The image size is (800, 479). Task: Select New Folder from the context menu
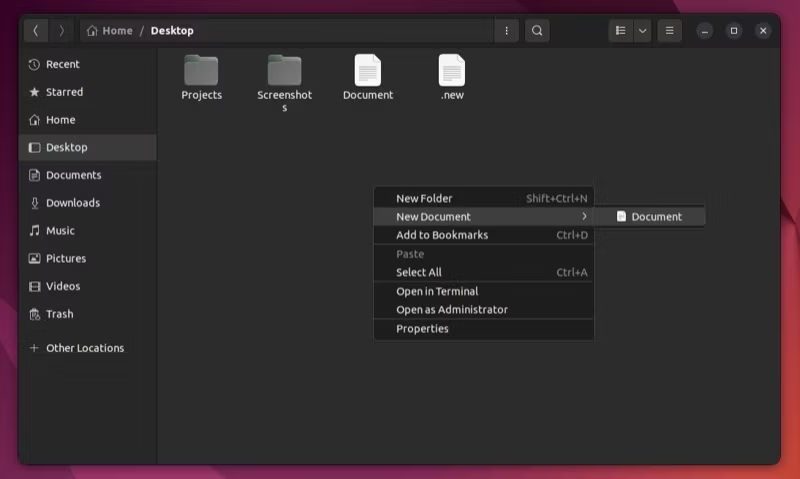click(x=424, y=198)
